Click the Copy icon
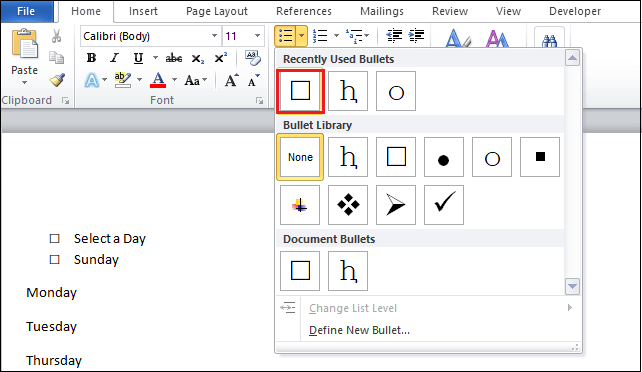Screen dimensions: 642x372 57,58
